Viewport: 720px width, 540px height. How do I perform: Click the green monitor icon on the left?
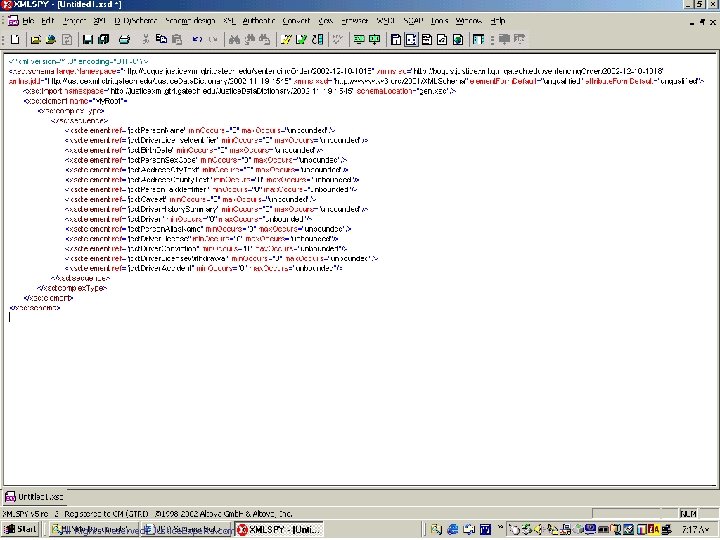coord(359,39)
